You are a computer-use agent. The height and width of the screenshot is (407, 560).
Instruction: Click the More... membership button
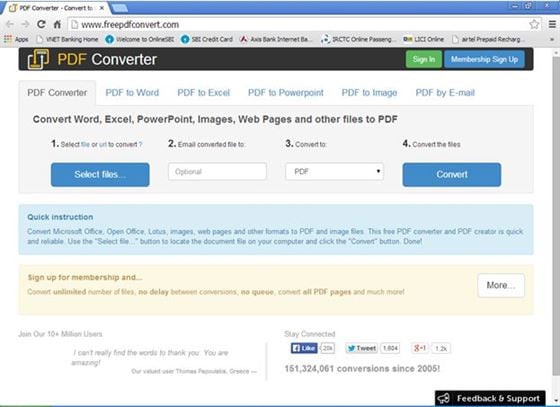coord(501,285)
